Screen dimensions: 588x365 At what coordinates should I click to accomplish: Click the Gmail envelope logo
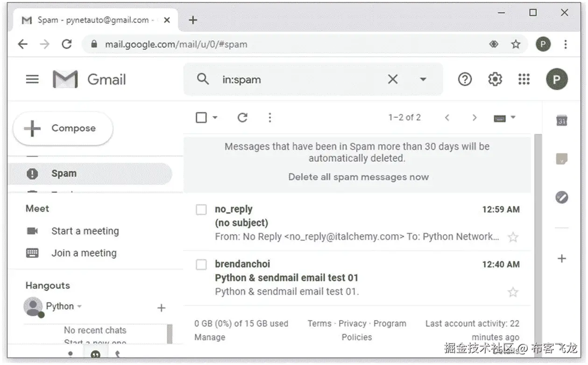tap(65, 79)
